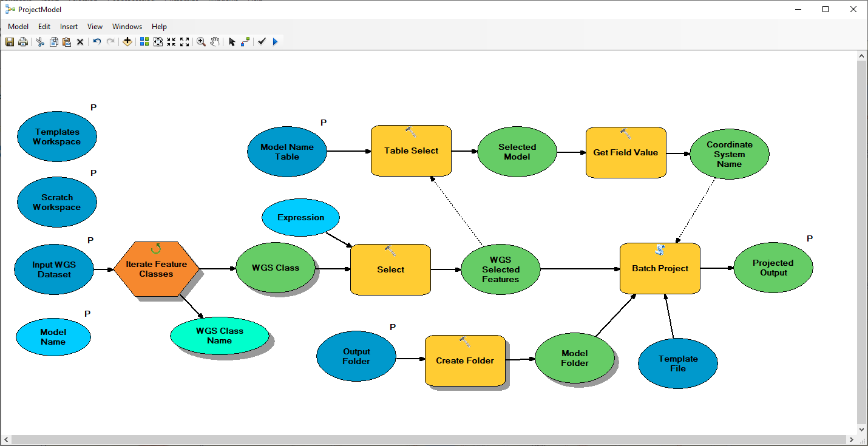Viewport: 868px width, 446px height.
Task: Redo the last undone action
Action: point(110,42)
